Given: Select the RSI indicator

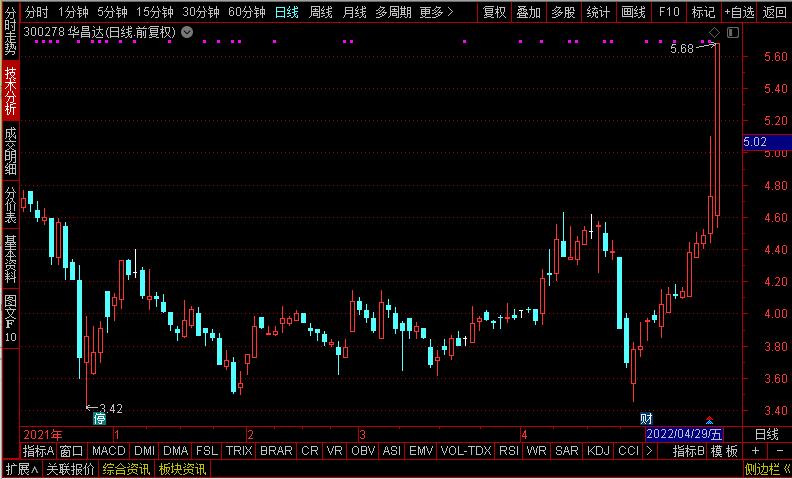Looking at the screenshot, I should click(x=509, y=451).
